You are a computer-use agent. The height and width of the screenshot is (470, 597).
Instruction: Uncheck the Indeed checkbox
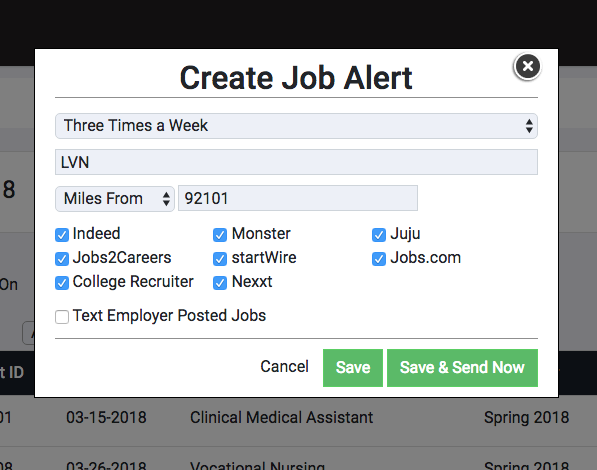click(62, 235)
